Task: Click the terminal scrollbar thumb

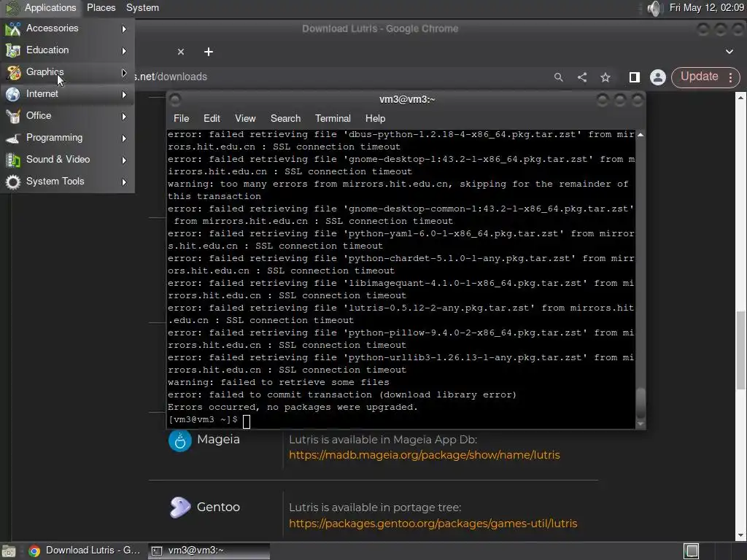Action: 640,402
